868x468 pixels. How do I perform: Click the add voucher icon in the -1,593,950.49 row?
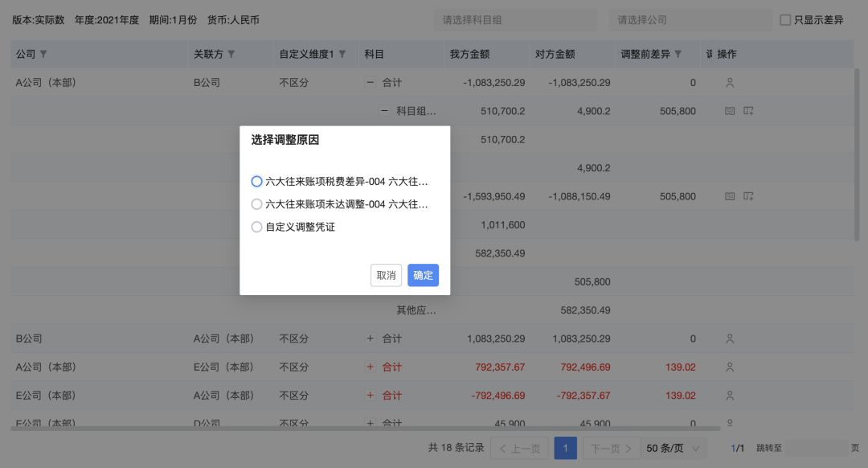click(748, 195)
